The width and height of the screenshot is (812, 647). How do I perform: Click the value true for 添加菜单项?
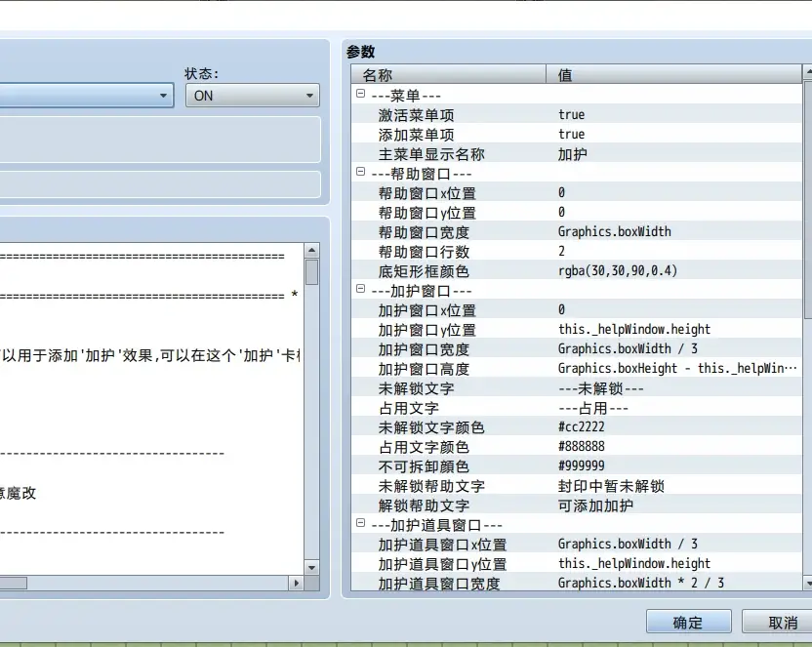(572, 134)
